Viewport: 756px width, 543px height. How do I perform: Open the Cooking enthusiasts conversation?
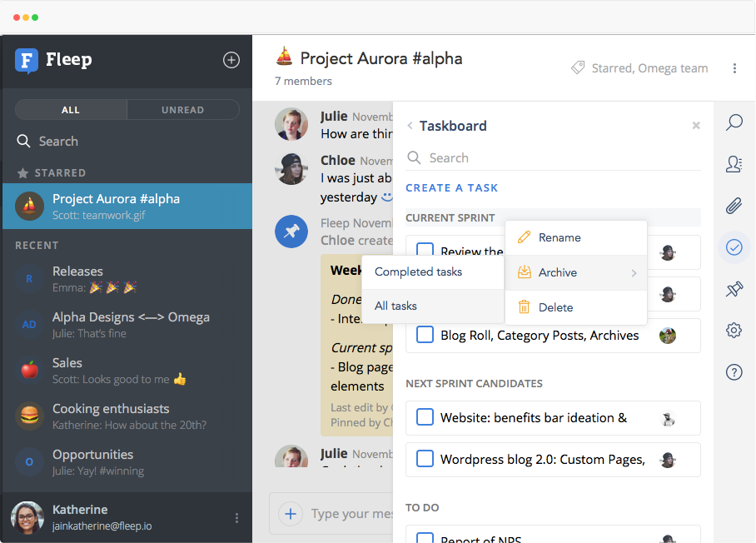click(x=127, y=416)
